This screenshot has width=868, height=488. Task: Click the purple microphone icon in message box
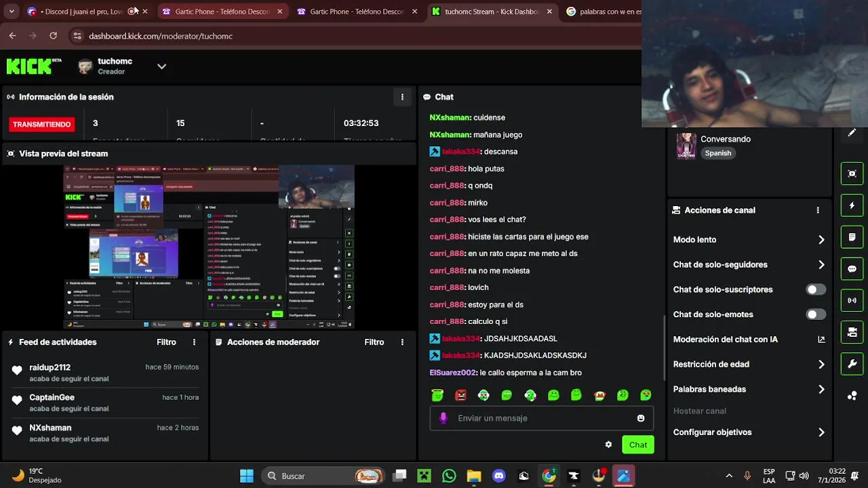443,418
